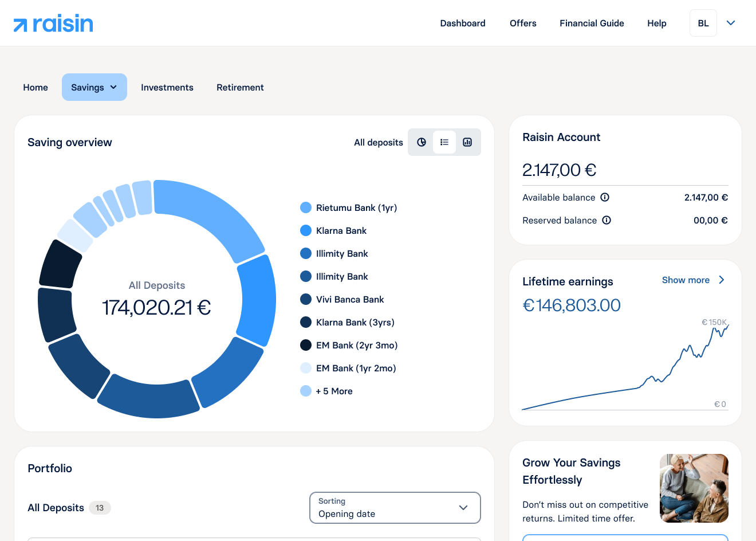
Task: Open the Help menu item
Action: (x=657, y=23)
